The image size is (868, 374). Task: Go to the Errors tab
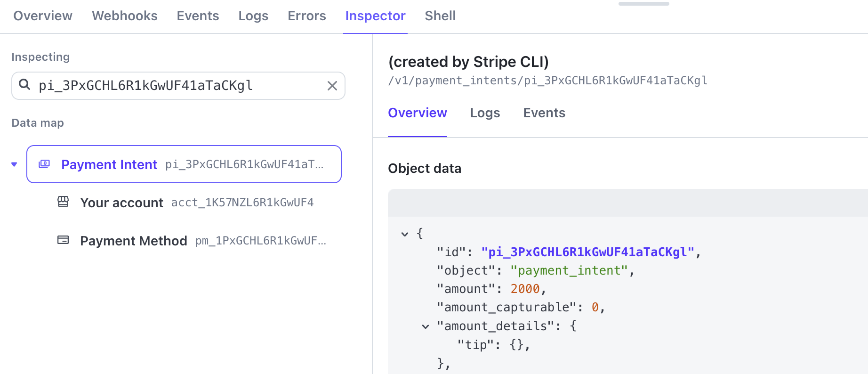[306, 16]
